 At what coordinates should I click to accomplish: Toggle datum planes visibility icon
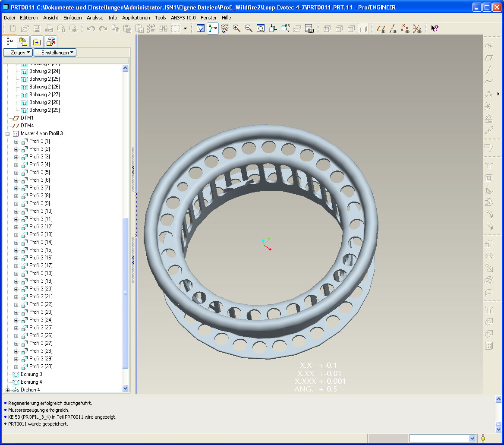[x=381, y=28]
